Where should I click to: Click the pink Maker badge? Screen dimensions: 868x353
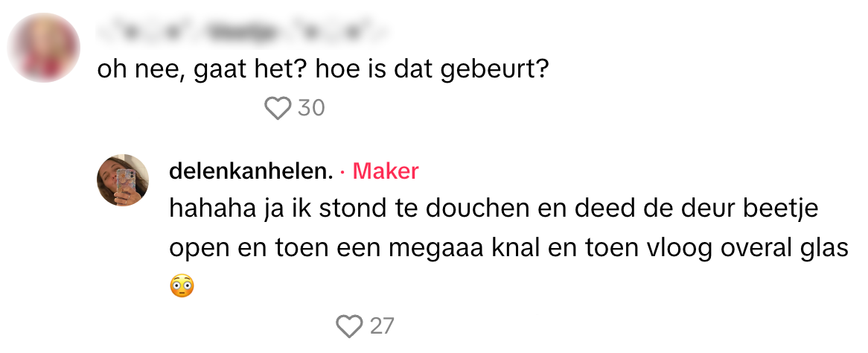tap(385, 171)
